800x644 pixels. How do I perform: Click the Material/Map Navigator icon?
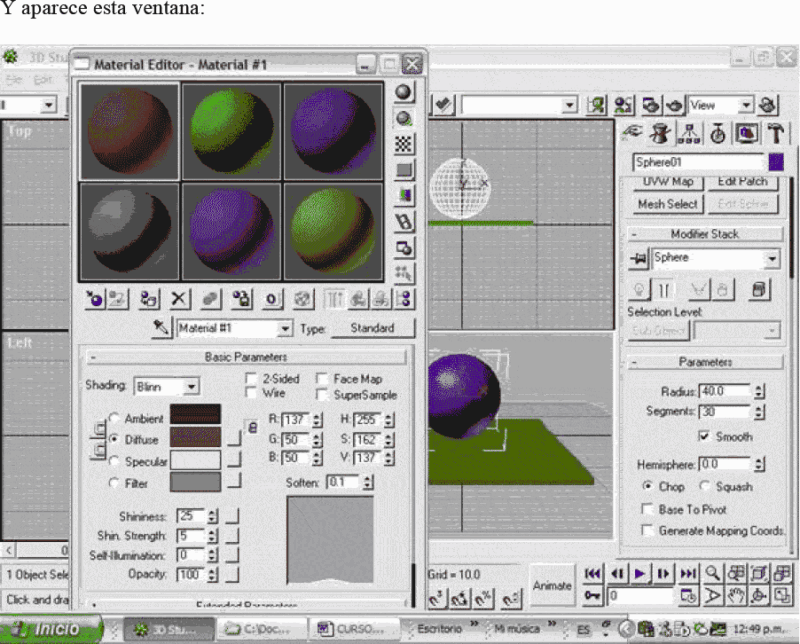pyautogui.click(x=405, y=299)
